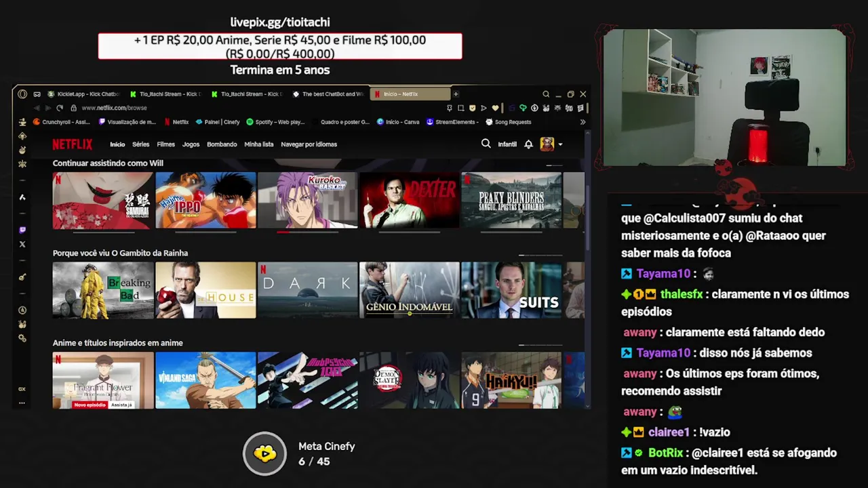Open the Infantil kids section
Screen dimensions: 868x488
pyautogui.click(x=507, y=144)
